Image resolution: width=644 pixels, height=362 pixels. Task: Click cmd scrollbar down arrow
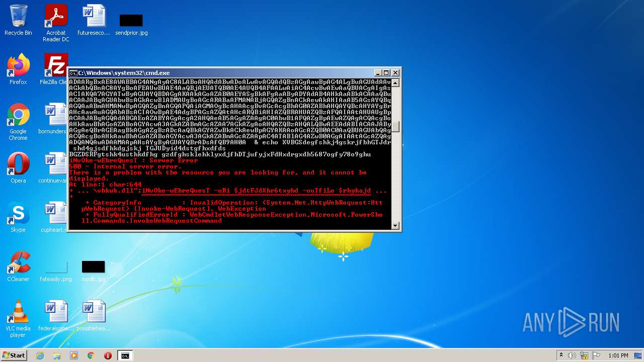[x=395, y=226]
